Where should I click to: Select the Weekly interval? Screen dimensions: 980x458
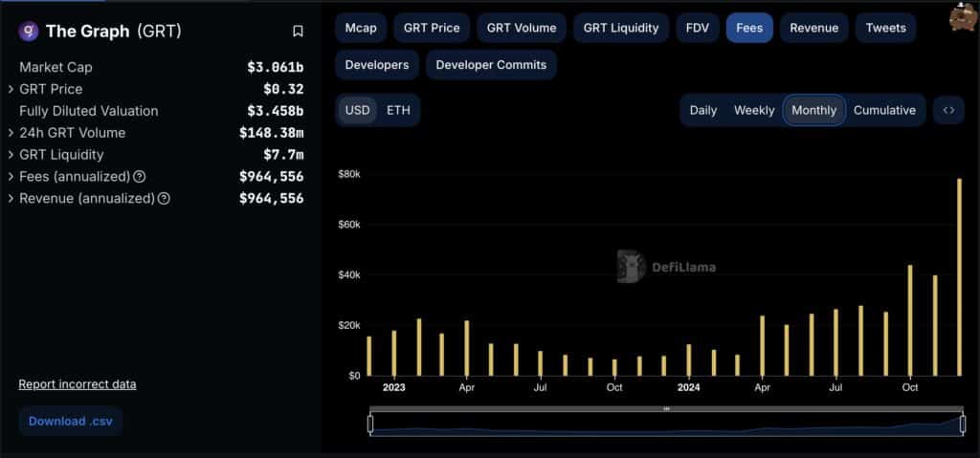754,111
